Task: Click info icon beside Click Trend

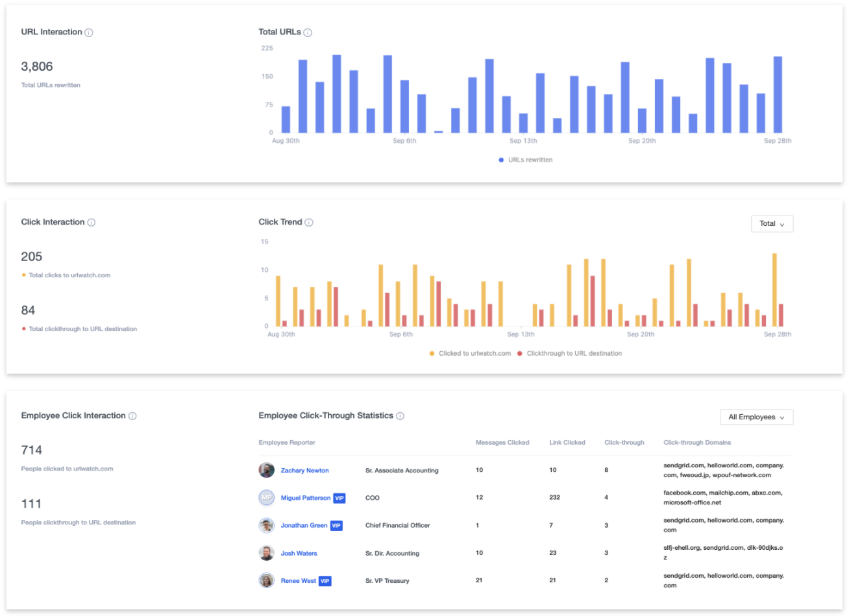Action: [309, 223]
